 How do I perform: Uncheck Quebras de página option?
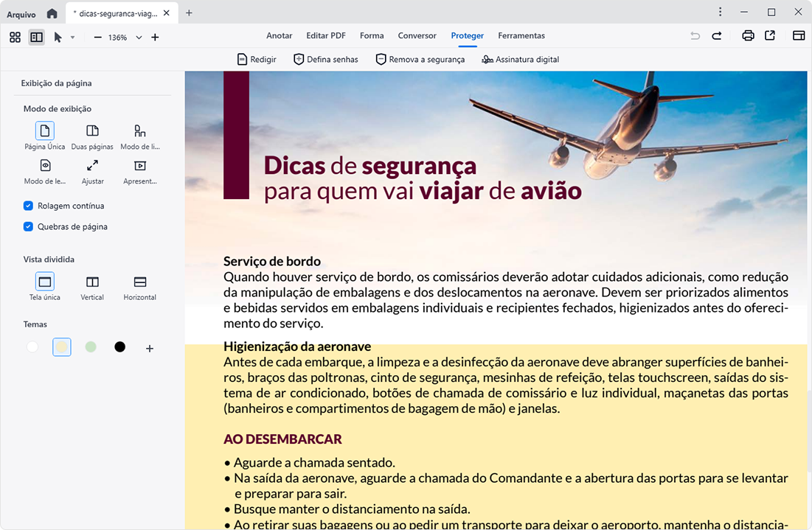click(29, 226)
